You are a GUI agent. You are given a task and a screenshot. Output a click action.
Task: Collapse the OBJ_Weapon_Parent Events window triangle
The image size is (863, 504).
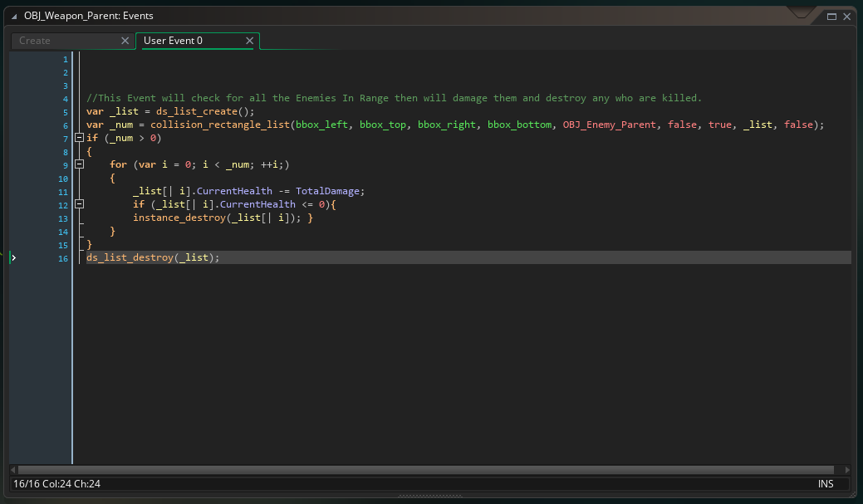coord(15,16)
